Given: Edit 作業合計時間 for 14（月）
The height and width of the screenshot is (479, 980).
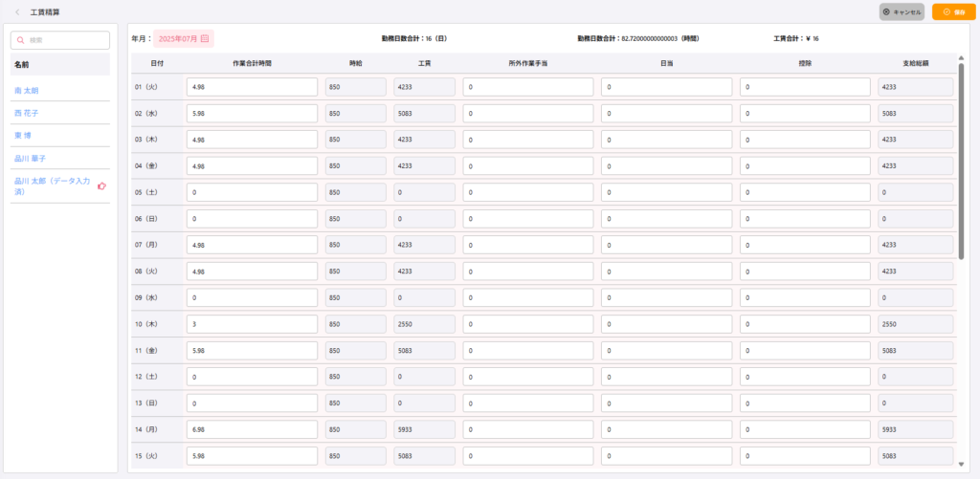Looking at the screenshot, I should (252, 429).
